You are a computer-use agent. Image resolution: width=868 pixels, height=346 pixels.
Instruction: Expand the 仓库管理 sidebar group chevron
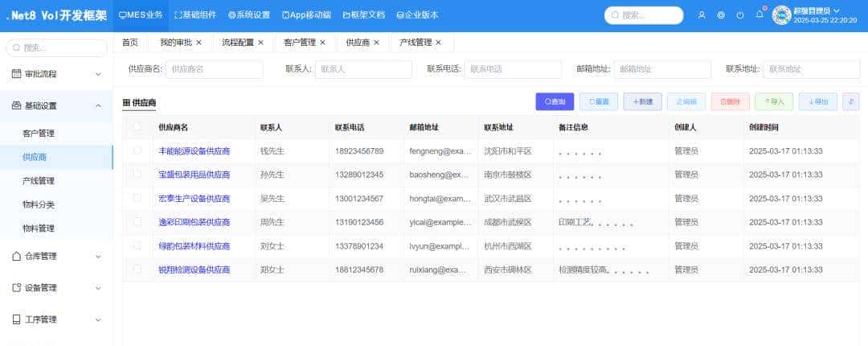tap(98, 256)
